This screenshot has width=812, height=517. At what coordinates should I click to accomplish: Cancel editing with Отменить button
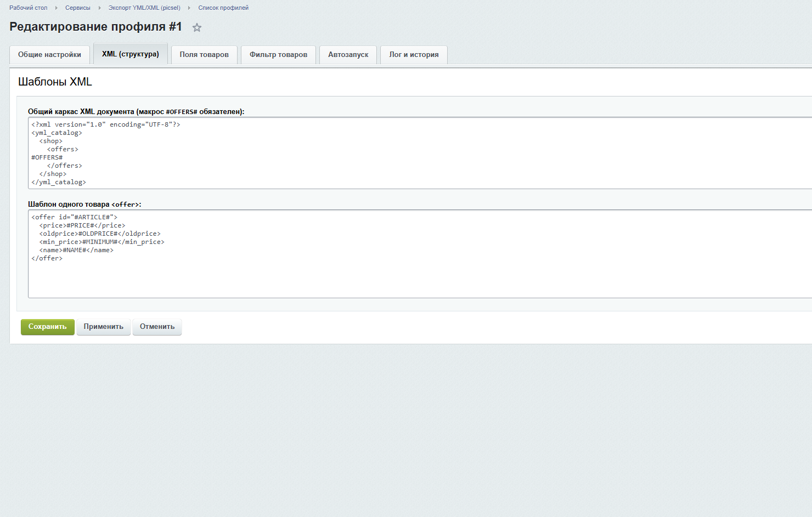(157, 327)
